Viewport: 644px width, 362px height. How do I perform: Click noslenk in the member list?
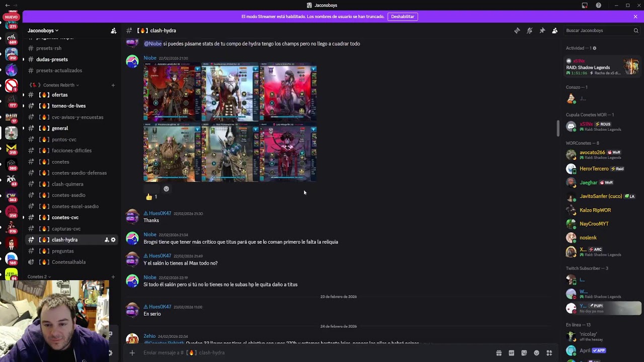[602, 238]
